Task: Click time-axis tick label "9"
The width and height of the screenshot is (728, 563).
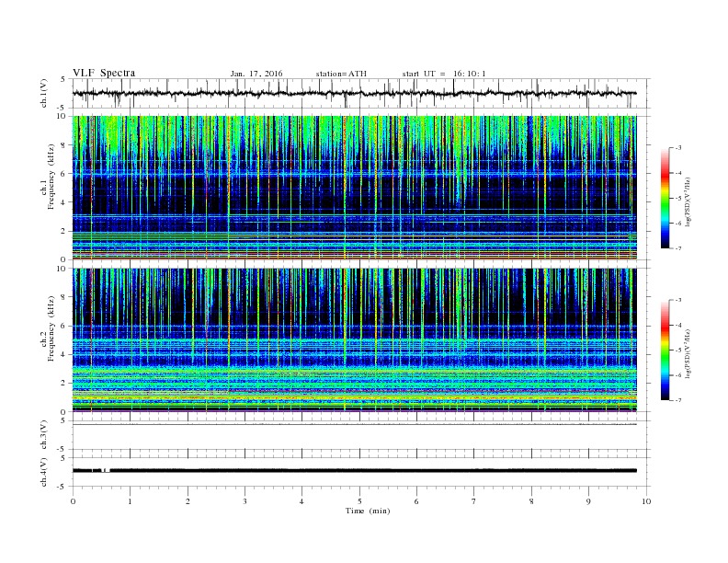Action: [x=588, y=501]
